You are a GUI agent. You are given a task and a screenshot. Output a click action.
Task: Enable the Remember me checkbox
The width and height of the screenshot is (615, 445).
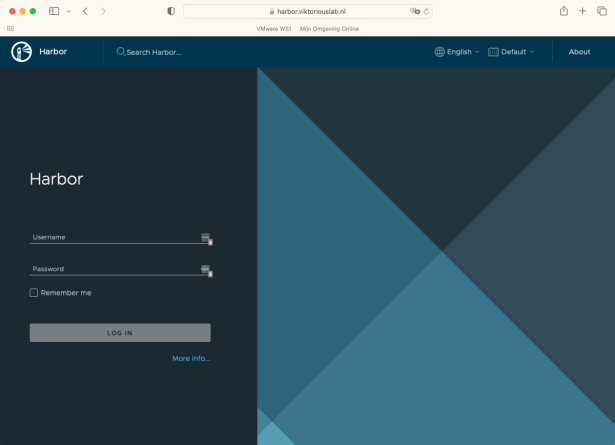click(x=34, y=292)
